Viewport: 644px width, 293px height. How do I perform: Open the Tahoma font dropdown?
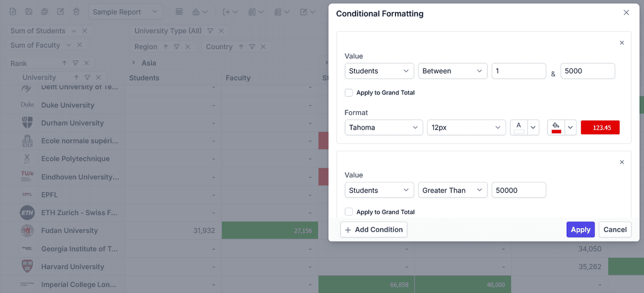384,127
